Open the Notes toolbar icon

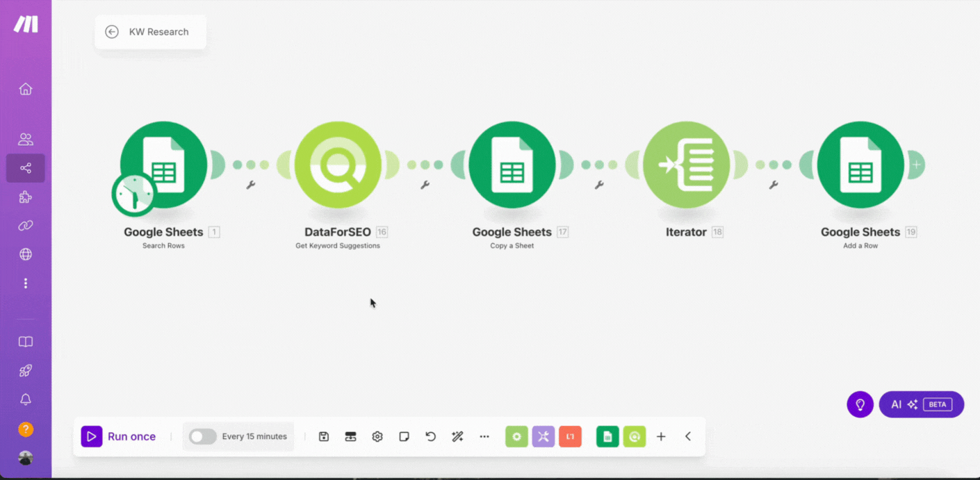404,436
